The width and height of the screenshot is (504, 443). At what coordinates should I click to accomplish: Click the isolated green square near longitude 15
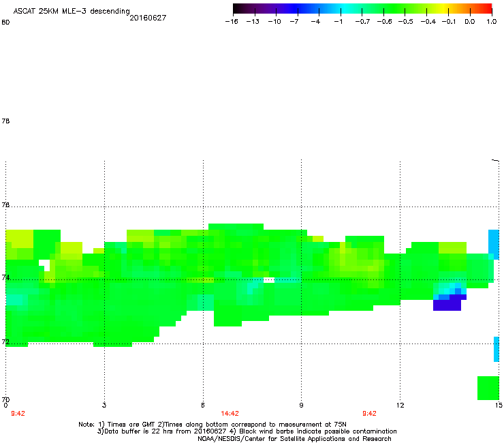(488, 388)
